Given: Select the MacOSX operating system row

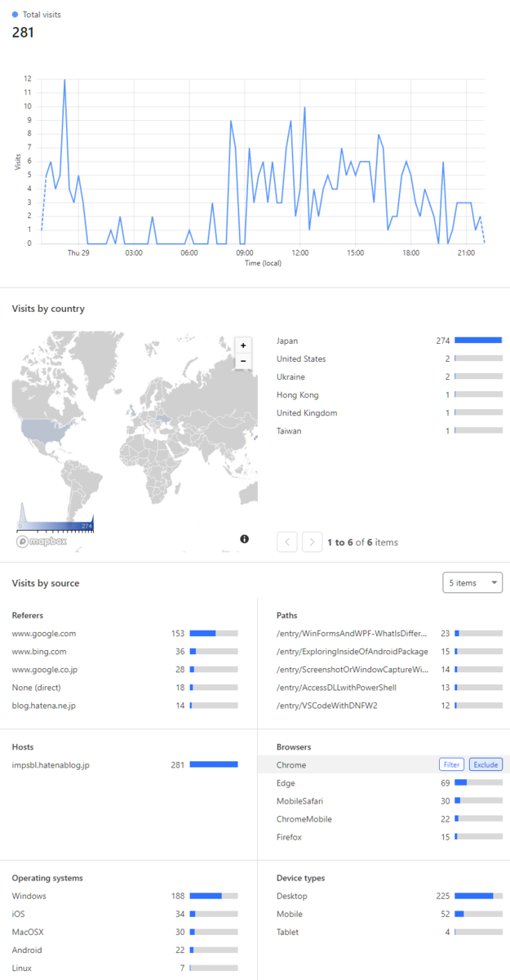Looking at the screenshot, I should pyautogui.click(x=125, y=933).
